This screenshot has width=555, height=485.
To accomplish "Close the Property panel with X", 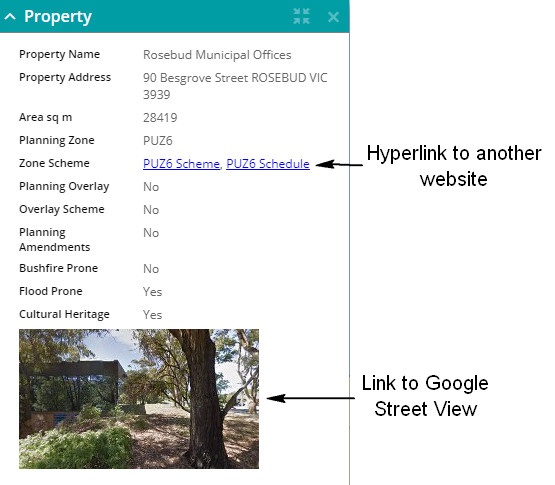I will [x=333, y=17].
